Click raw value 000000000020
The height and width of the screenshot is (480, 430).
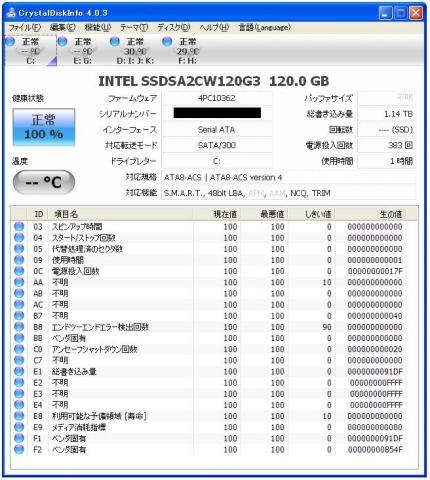pyautogui.click(x=375, y=349)
